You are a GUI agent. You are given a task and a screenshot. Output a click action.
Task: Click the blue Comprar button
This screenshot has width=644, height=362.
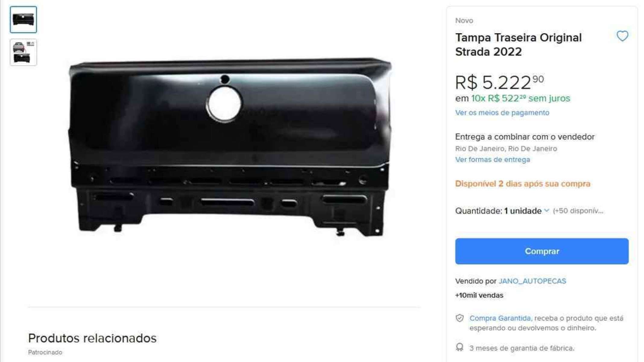(x=542, y=251)
